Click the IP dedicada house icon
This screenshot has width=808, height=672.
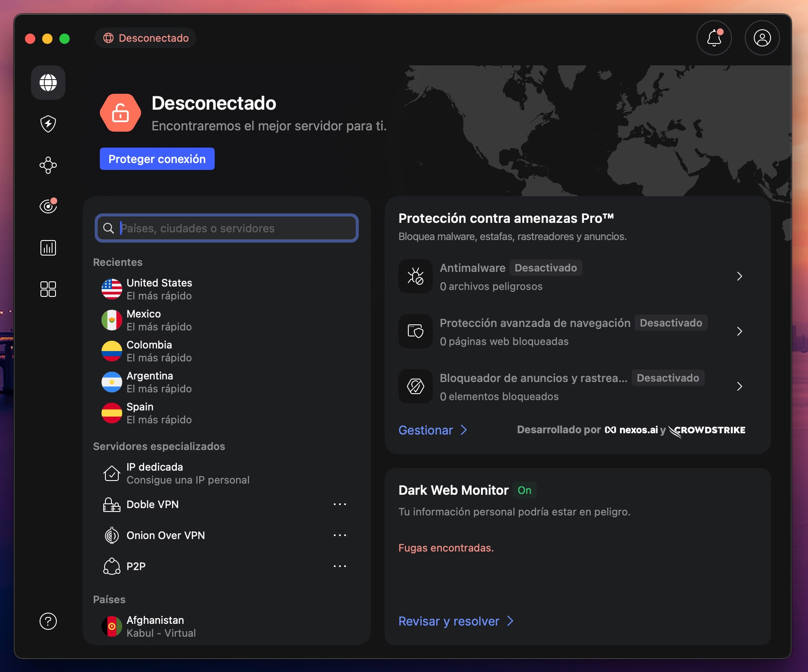pos(112,473)
